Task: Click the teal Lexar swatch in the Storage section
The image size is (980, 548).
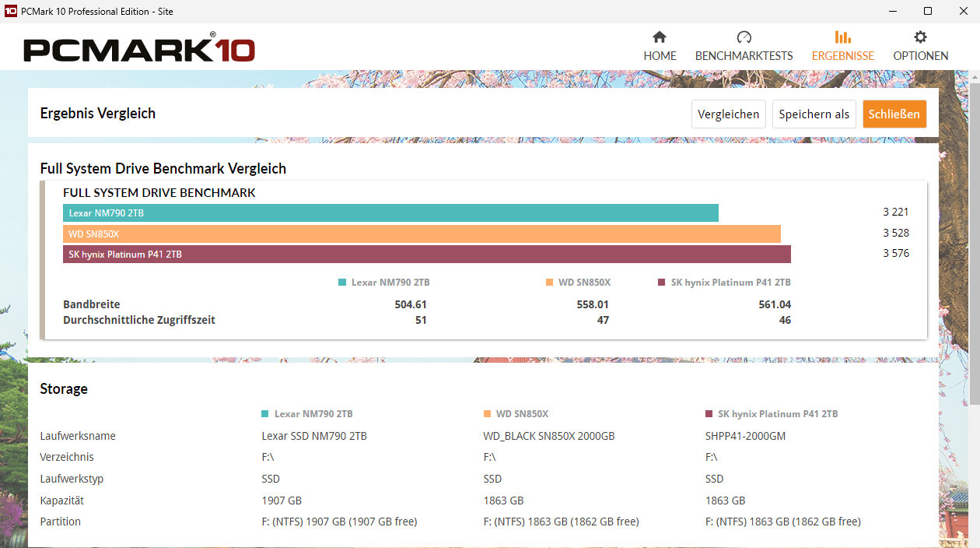Action: click(x=265, y=414)
